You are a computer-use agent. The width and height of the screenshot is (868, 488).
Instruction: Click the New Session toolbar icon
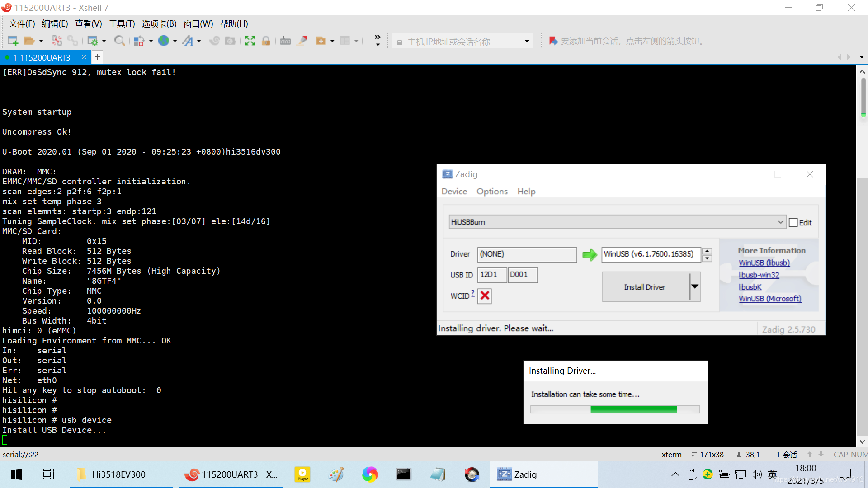click(x=13, y=41)
